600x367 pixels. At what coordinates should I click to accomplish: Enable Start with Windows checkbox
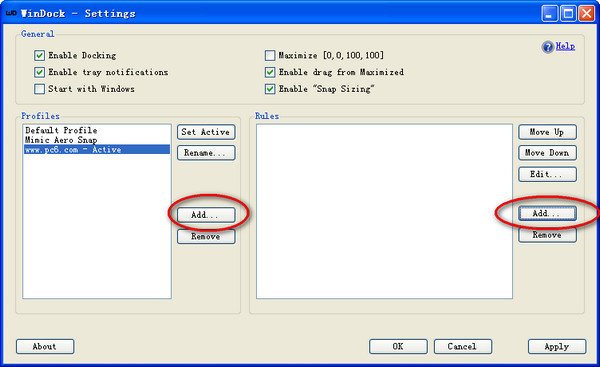[39, 89]
